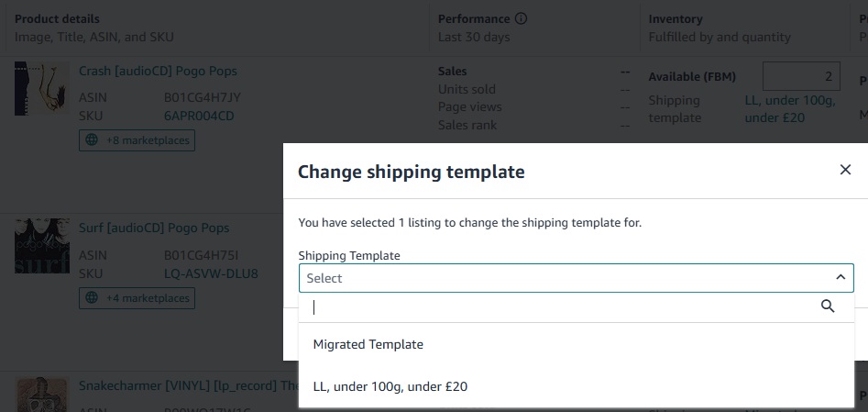The height and width of the screenshot is (412, 868).
Task: Open Crash [audioCD] Pogo Pops listing
Action: coord(158,71)
